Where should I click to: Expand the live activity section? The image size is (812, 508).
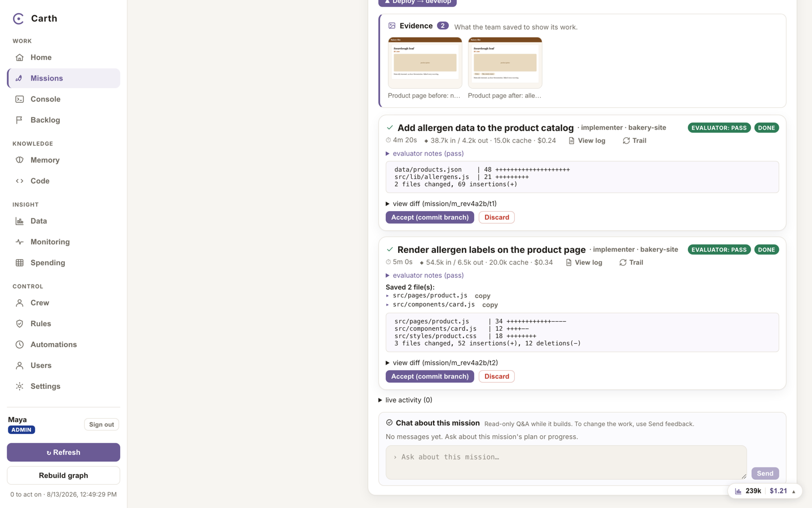tap(405, 400)
